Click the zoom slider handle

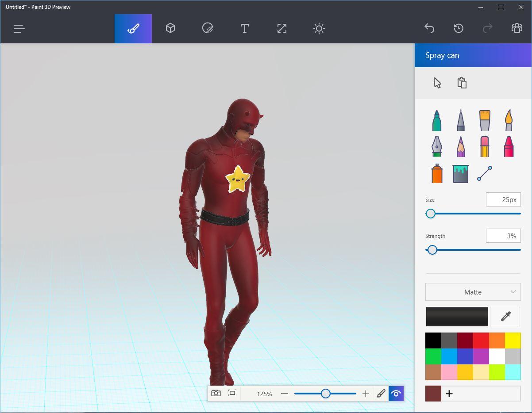(x=326, y=394)
